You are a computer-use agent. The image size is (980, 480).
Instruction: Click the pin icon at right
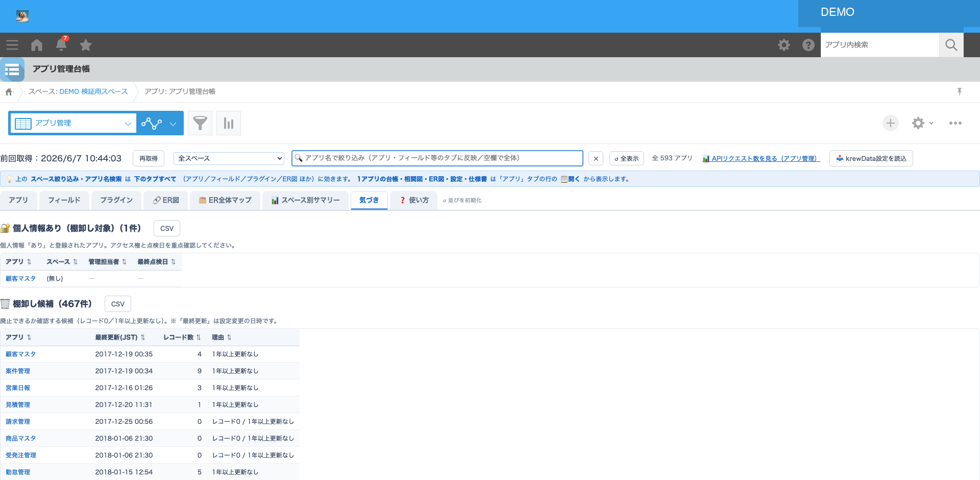point(960,91)
